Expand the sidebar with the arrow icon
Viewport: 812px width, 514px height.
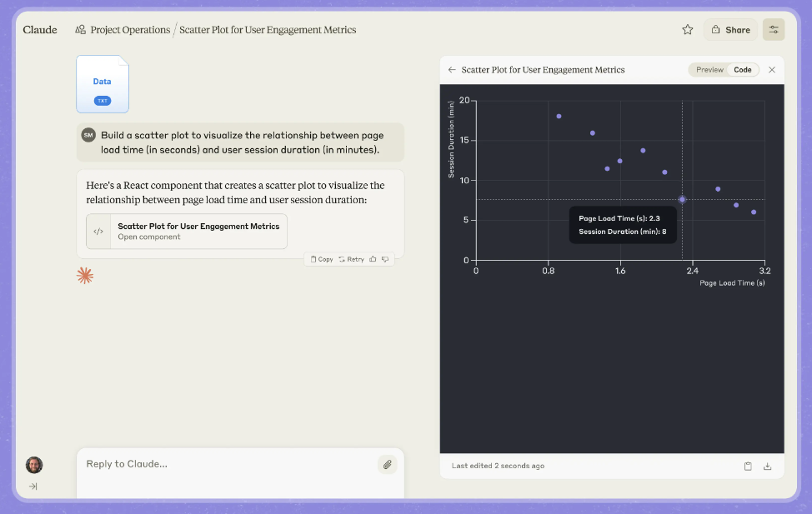click(33, 487)
